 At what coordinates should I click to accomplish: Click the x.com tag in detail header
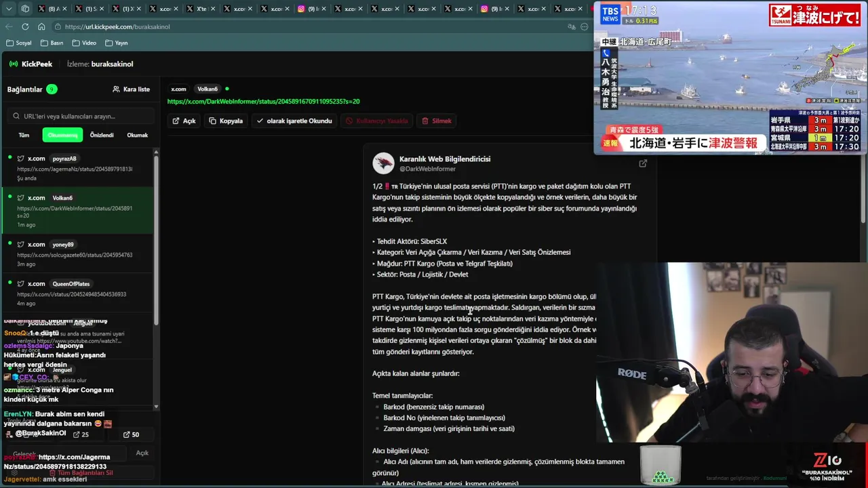pos(178,89)
